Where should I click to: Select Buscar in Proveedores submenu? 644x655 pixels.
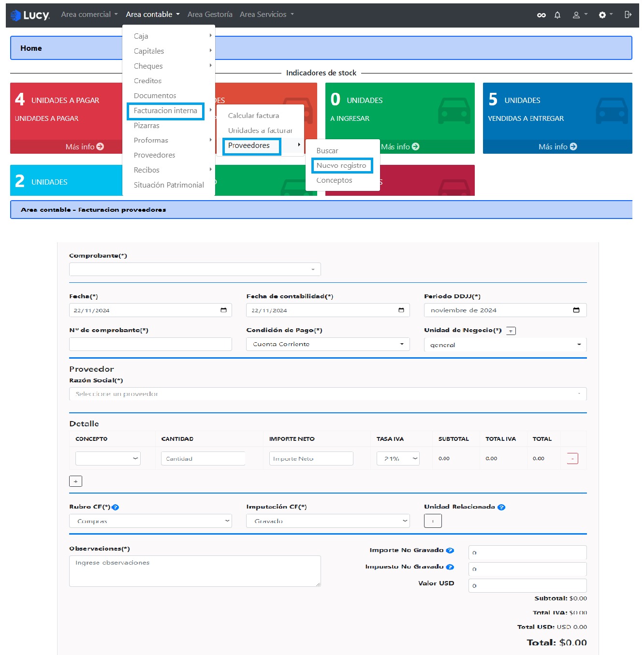[343, 151]
